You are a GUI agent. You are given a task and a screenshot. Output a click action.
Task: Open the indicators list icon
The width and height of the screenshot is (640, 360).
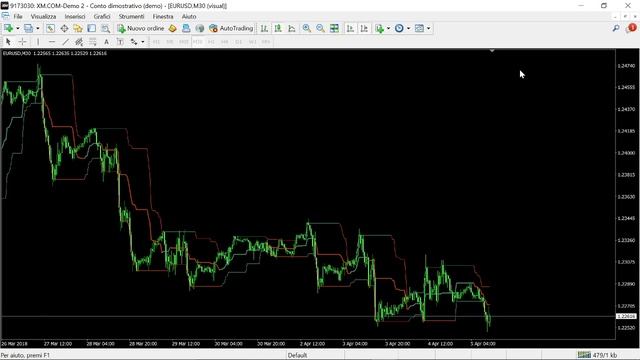tap(380, 28)
